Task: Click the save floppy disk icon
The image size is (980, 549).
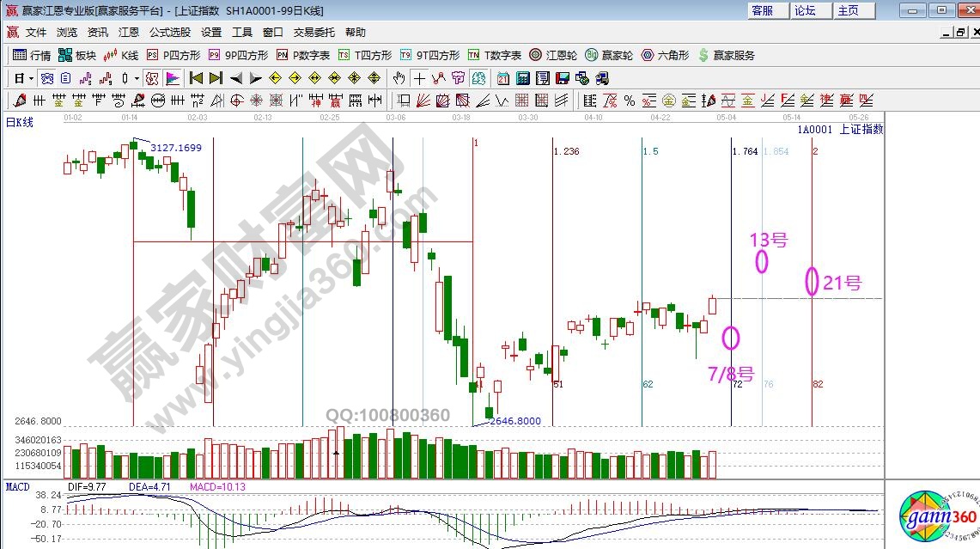Action: (x=563, y=78)
